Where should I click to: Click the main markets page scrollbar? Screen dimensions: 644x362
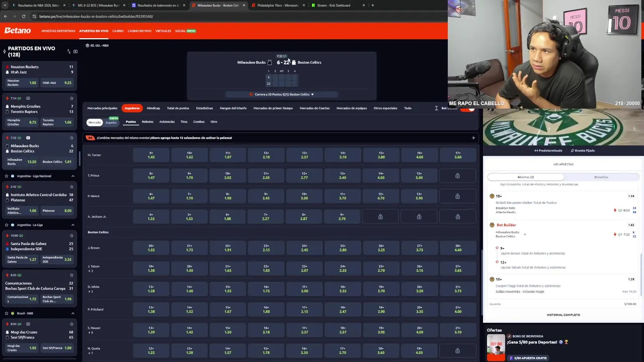coord(481,282)
